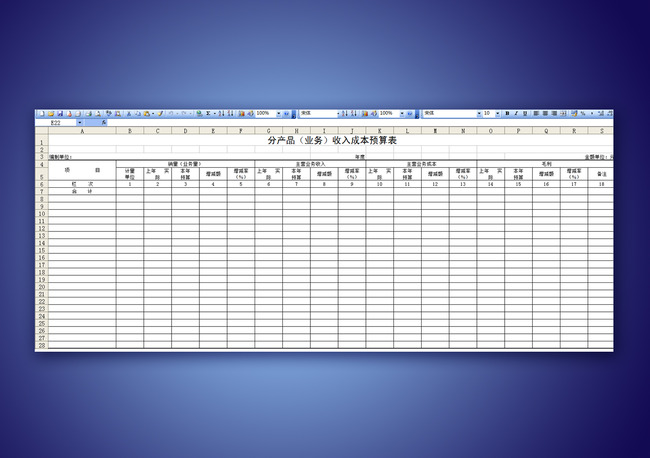
Task: Toggle Italic formatting
Action: point(517,114)
